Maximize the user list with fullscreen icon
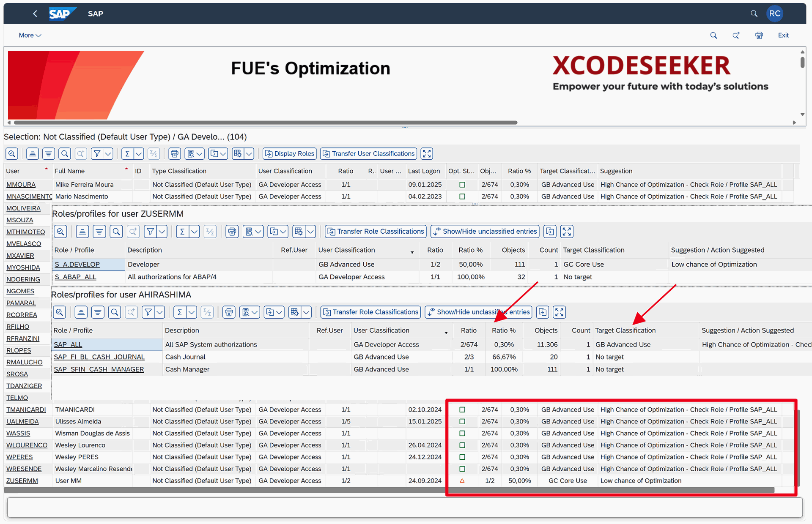 click(427, 154)
